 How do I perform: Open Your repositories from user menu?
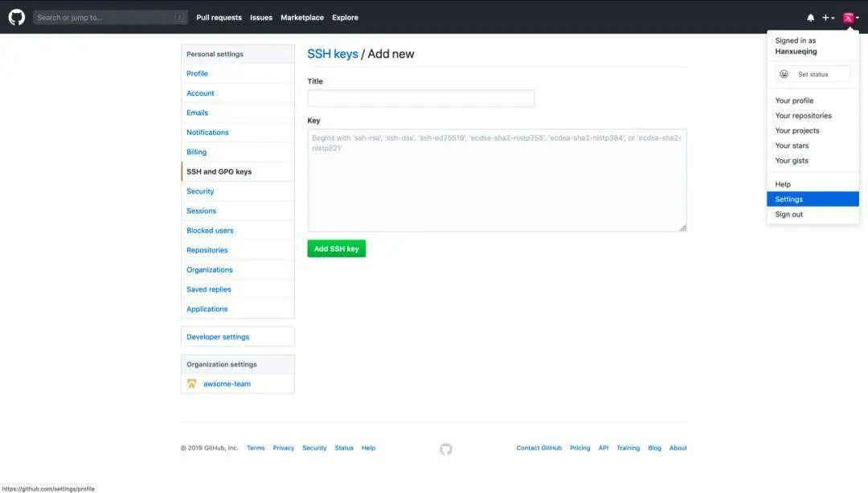point(813,116)
